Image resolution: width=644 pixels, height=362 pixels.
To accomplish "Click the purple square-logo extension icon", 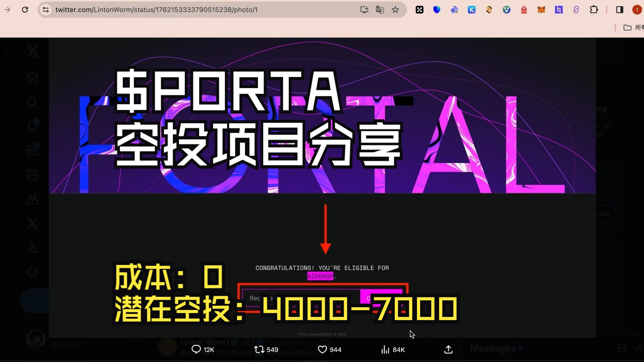I will 559,10.
